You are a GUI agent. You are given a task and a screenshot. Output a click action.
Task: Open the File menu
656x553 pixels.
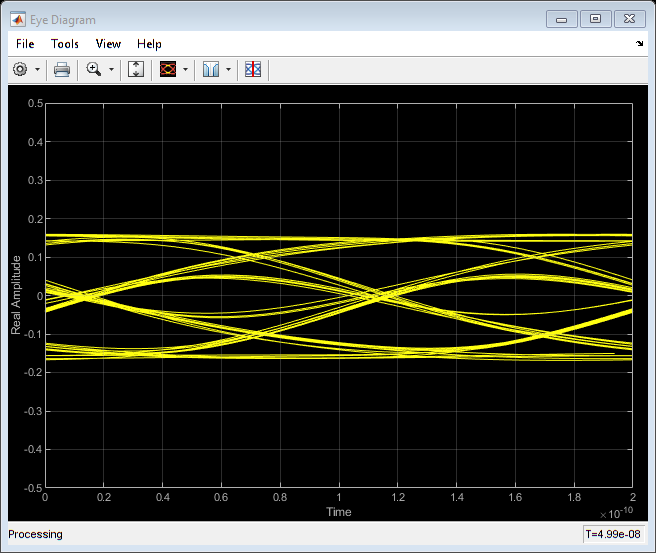click(25, 44)
